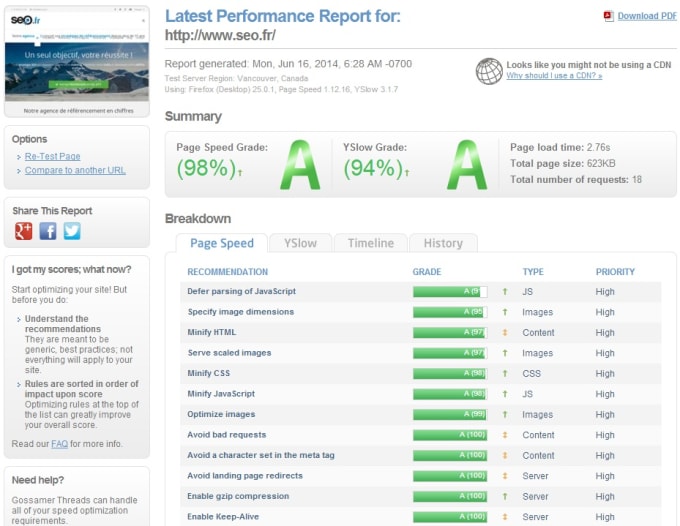
Task: Sort by the GRADE column header
Action: coord(427,272)
